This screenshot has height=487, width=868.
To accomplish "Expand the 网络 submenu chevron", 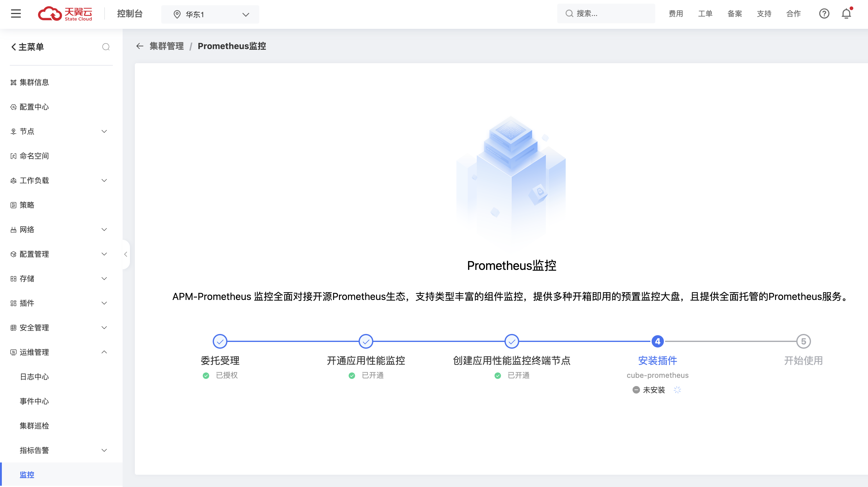I will [105, 230].
